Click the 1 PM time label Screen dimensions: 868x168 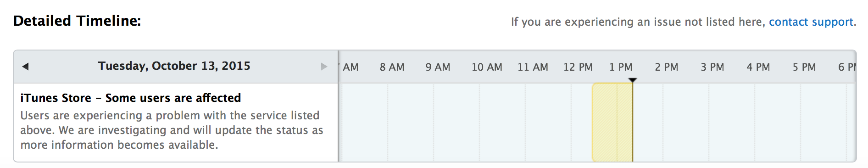pos(621,67)
